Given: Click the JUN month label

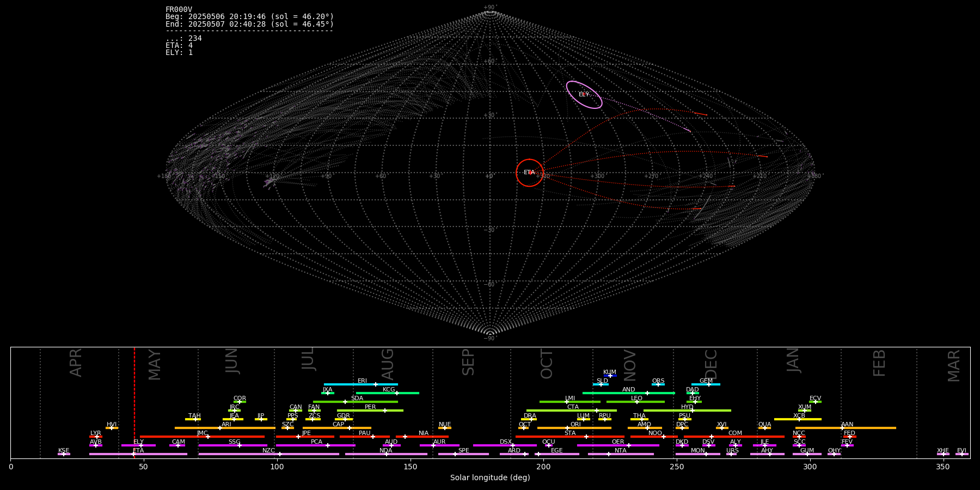Looking at the screenshot, I should (x=232, y=360).
